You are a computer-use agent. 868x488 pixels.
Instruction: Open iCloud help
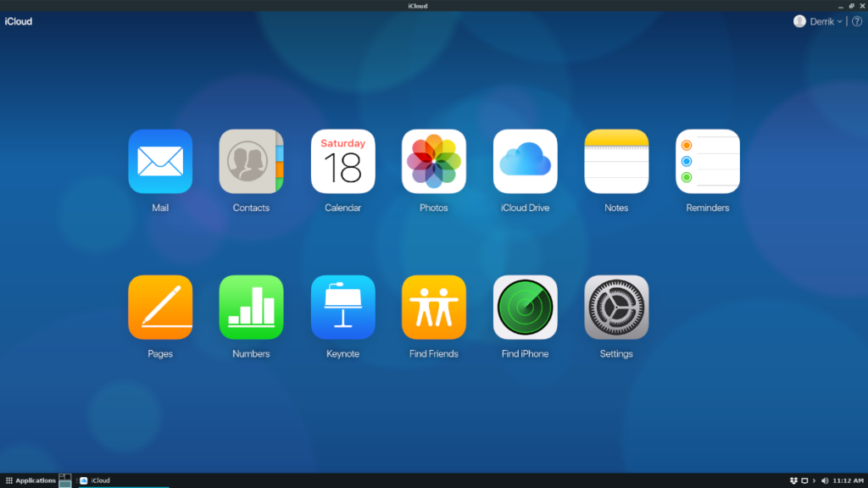[x=856, y=21]
